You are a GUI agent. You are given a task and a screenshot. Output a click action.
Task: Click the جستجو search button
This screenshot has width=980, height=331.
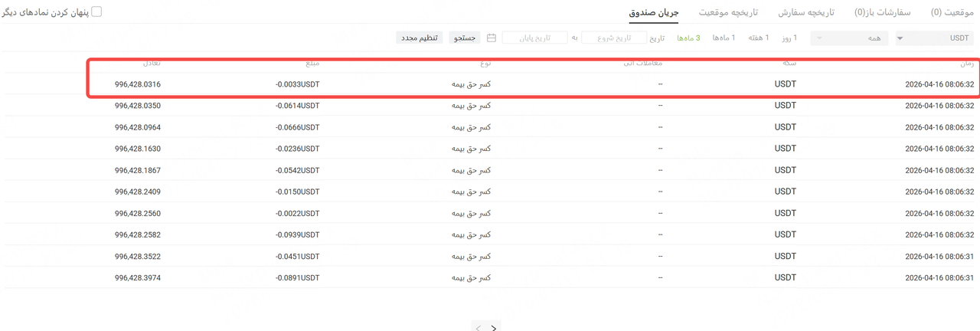coord(466,38)
